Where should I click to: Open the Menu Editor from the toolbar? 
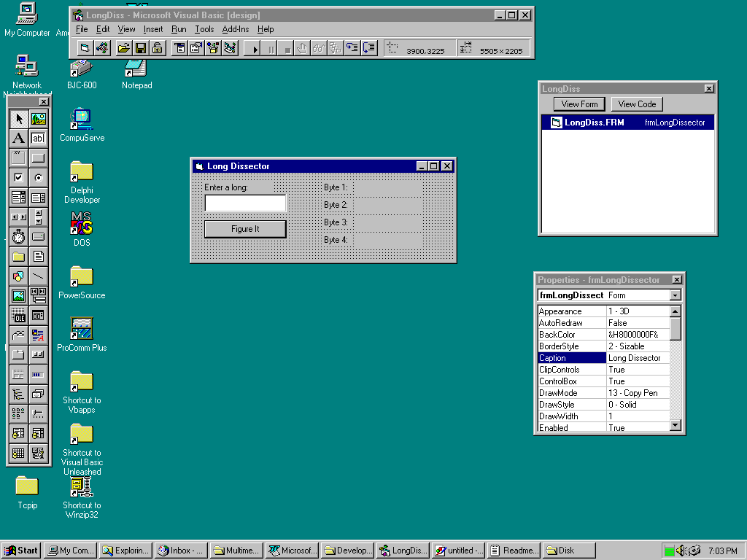[179, 48]
